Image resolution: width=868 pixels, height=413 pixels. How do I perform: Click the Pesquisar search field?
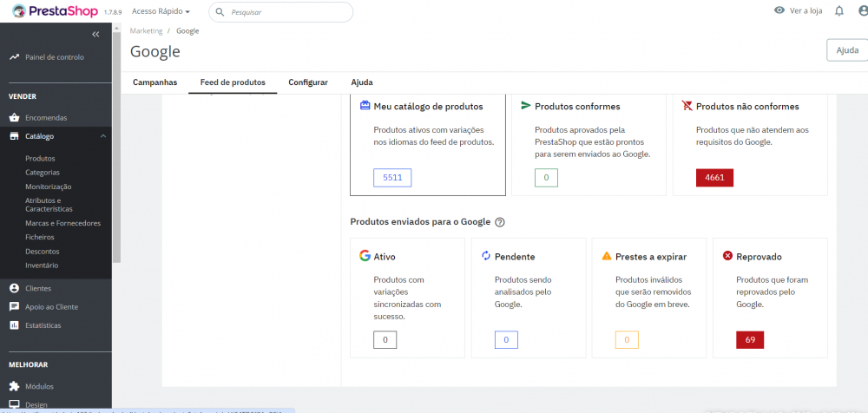280,11
